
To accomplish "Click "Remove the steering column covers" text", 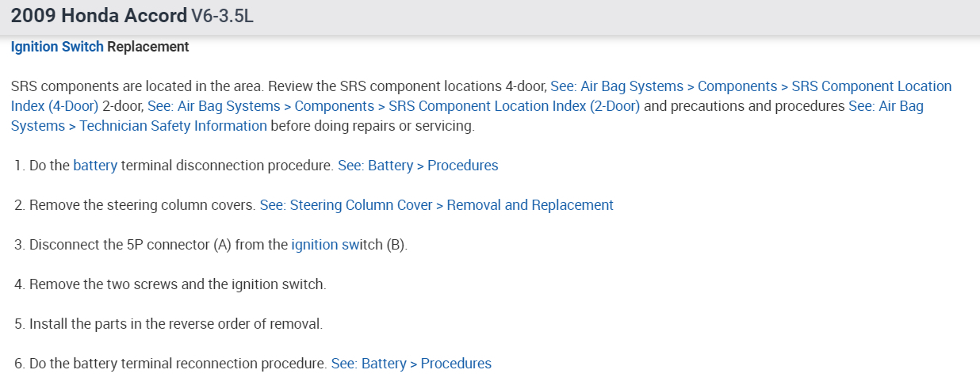I will pyautogui.click(x=143, y=205).
